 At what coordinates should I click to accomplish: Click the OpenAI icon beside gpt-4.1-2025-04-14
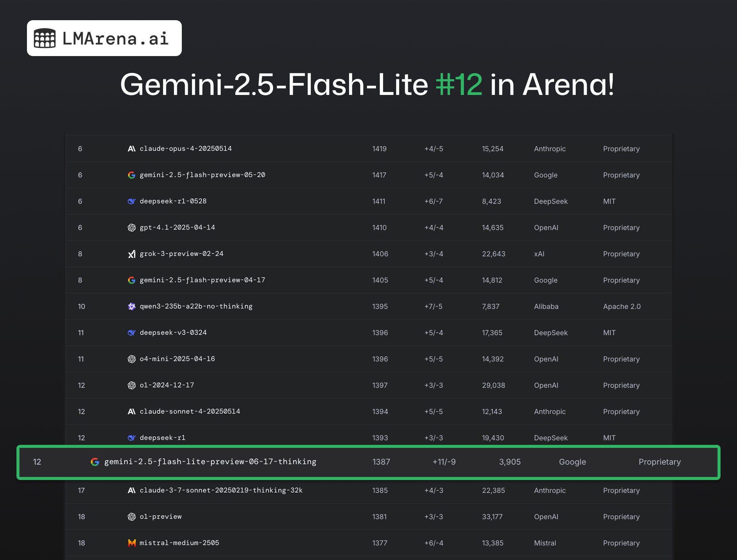click(x=131, y=228)
